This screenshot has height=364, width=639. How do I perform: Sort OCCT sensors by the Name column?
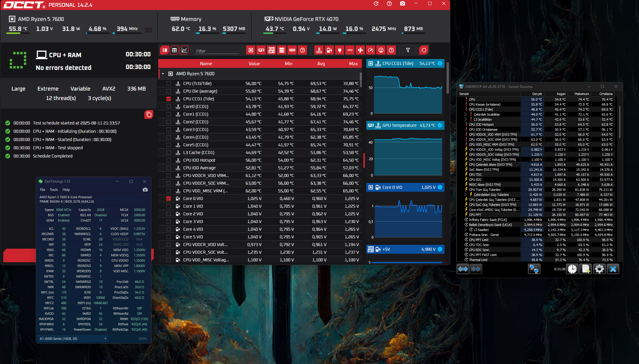pyautogui.click(x=206, y=64)
